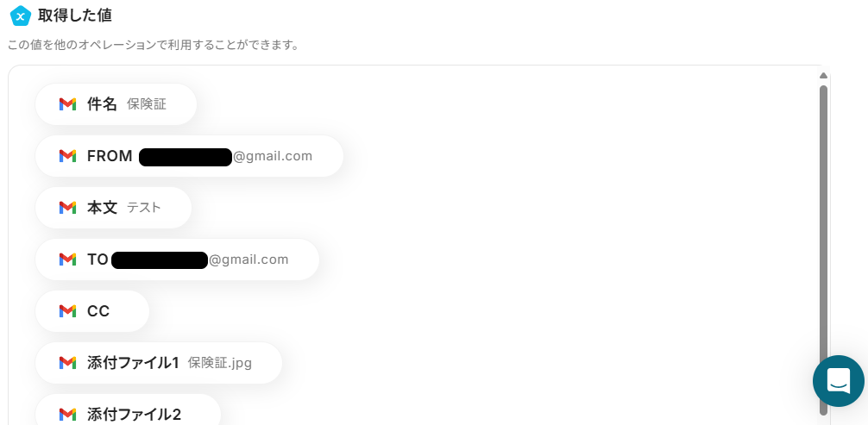Click the Gmail icon beside 本文
This screenshot has height=425, width=868.
pos(67,208)
